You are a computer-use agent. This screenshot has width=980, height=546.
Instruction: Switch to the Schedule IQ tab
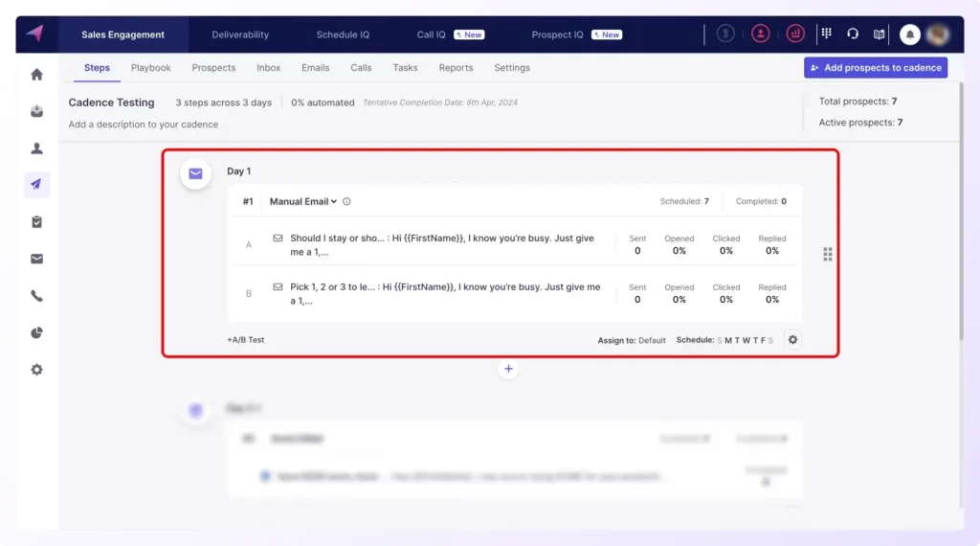click(x=343, y=34)
